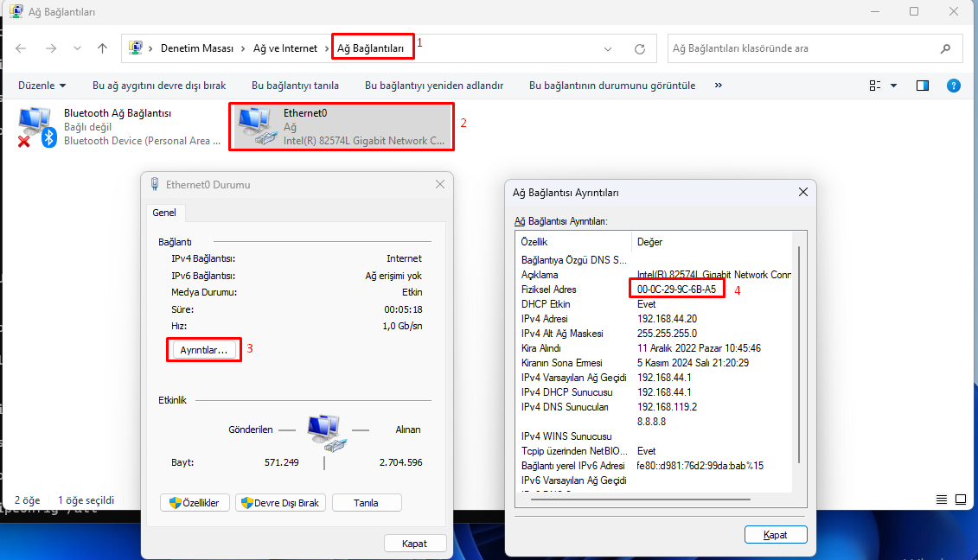The image size is (978, 560).
Task: Click the details list vertical scrollbar
Action: (799, 355)
